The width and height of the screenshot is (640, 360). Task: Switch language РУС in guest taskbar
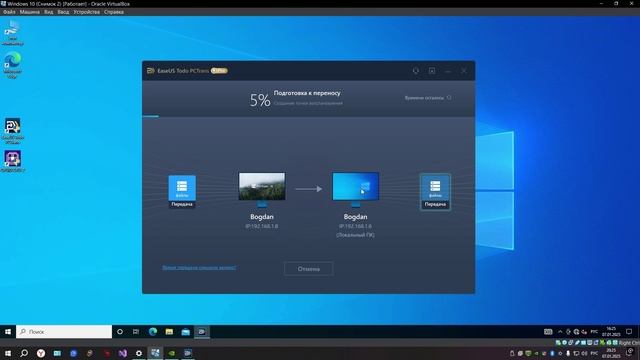[594, 332]
